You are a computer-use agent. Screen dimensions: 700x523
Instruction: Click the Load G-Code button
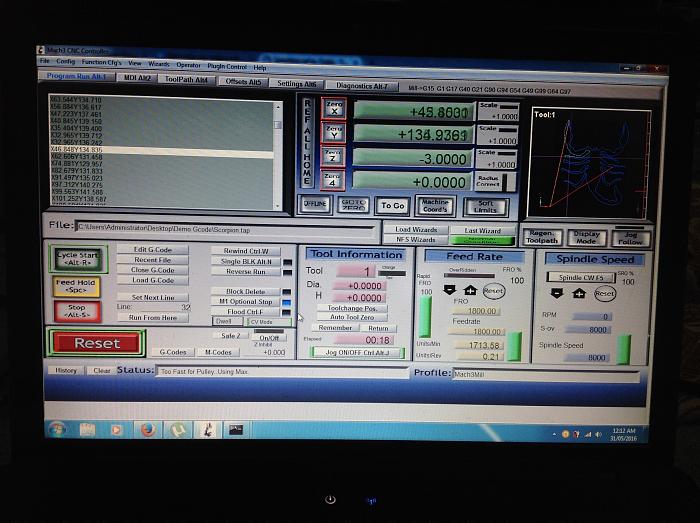tap(153, 280)
